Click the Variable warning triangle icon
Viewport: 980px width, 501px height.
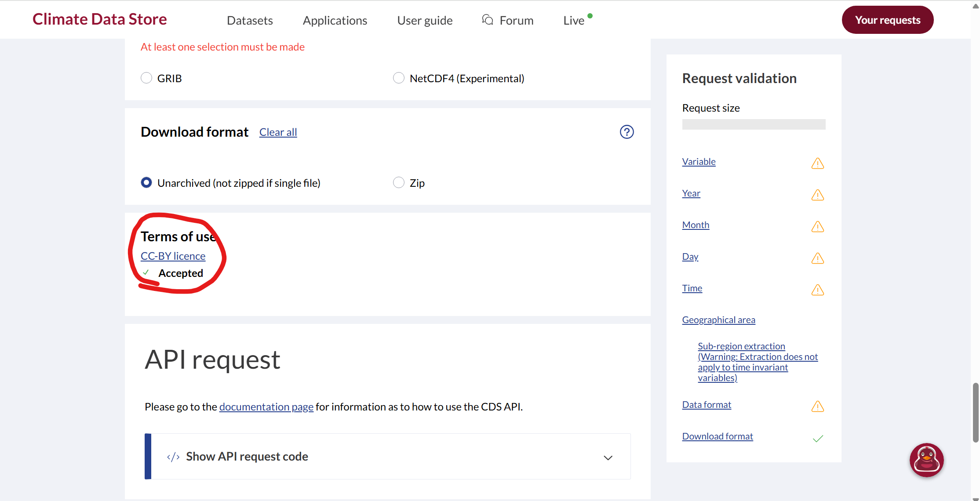pyautogui.click(x=817, y=163)
